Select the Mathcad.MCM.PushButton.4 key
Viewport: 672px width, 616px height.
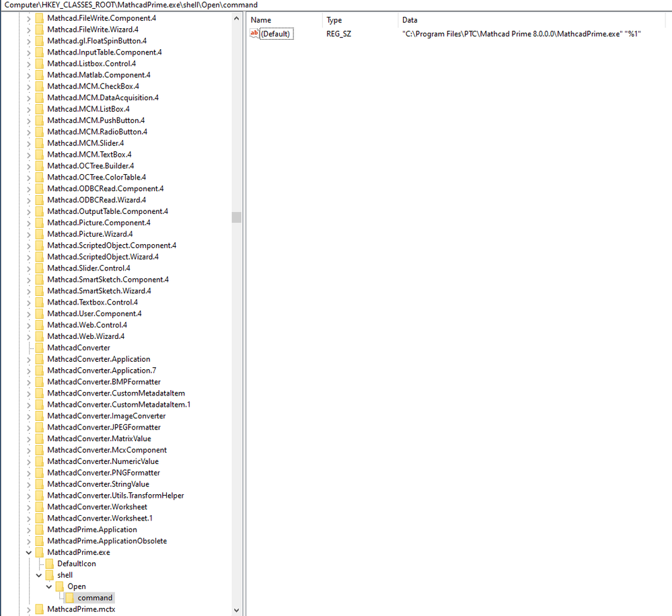pos(96,120)
